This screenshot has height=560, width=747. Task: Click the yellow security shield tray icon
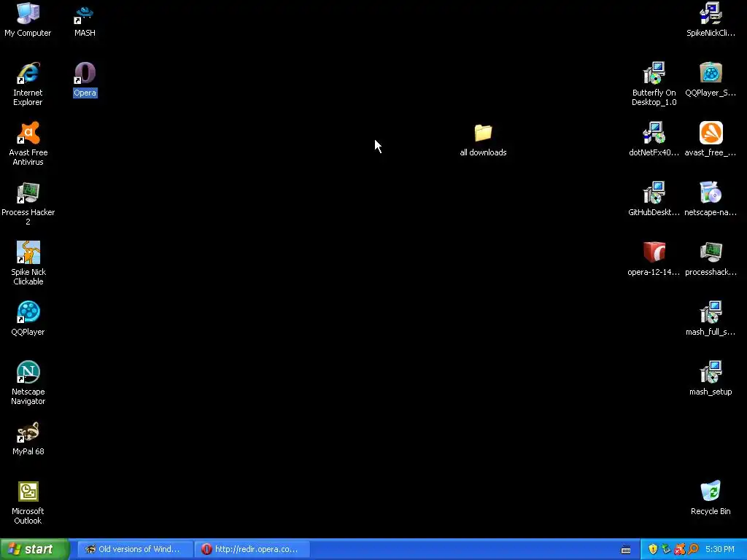[653, 549]
